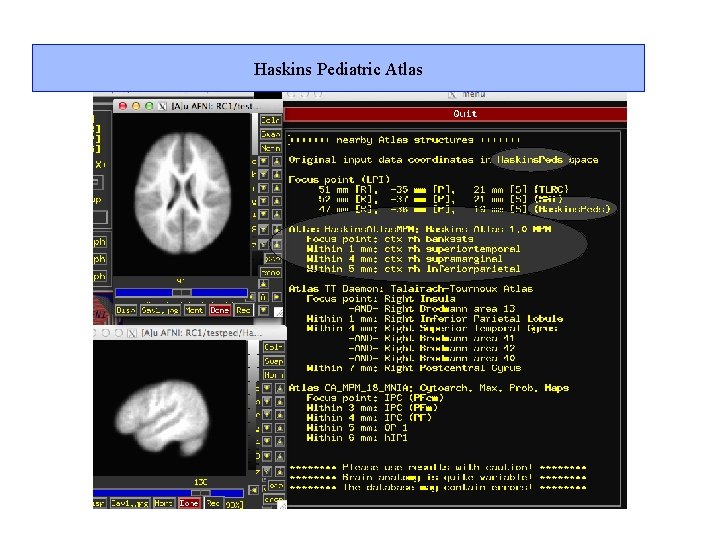The height and width of the screenshot is (540, 720).
Task: Click the 'c' contrast down arrow in sagittal viewer
Action: click(267, 388)
